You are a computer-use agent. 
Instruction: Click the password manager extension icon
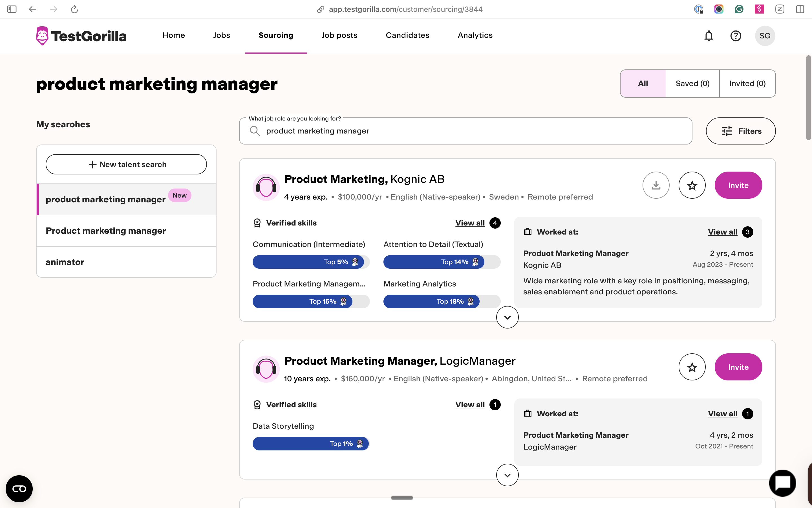pos(699,9)
